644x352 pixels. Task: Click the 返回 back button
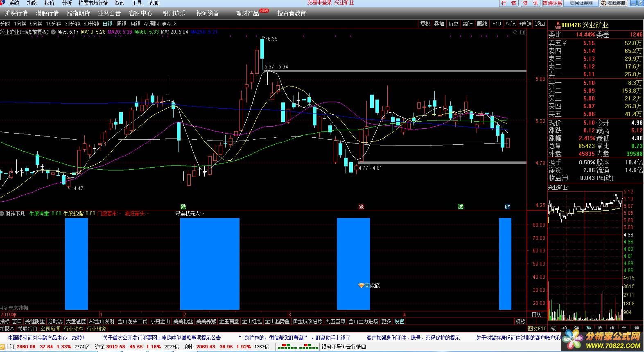click(x=540, y=24)
